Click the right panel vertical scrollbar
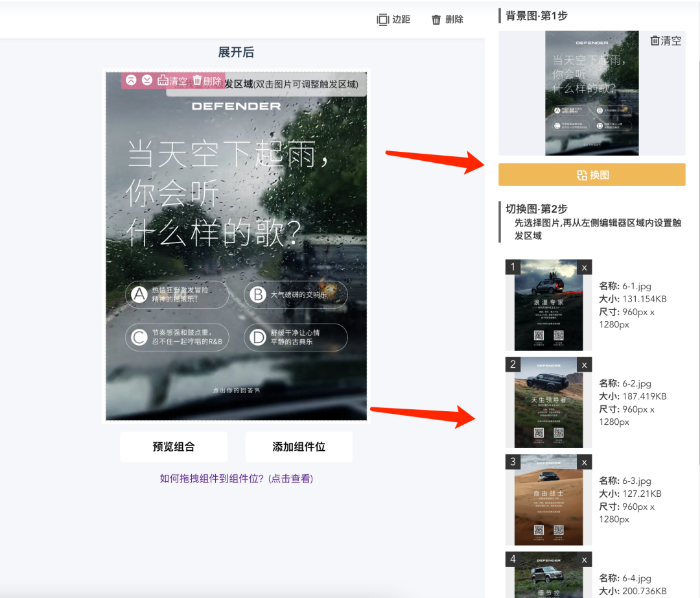Image resolution: width=700 pixels, height=598 pixels. pos(698,263)
